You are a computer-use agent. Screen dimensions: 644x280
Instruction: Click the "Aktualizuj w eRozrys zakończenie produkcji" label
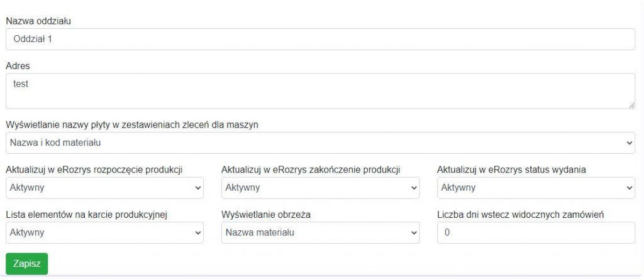point(311,170)
